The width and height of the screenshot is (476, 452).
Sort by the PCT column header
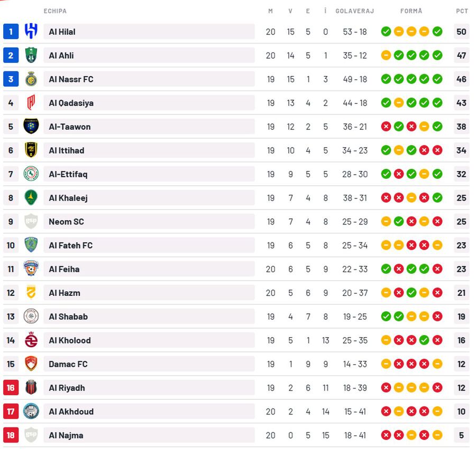point(462,11)
